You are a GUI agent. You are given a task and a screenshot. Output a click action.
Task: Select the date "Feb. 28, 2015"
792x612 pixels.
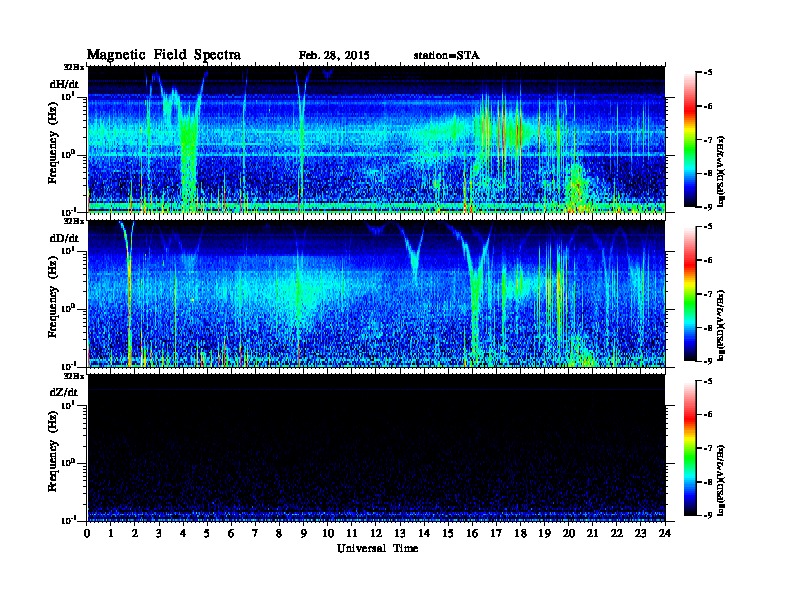coord(334,56)
